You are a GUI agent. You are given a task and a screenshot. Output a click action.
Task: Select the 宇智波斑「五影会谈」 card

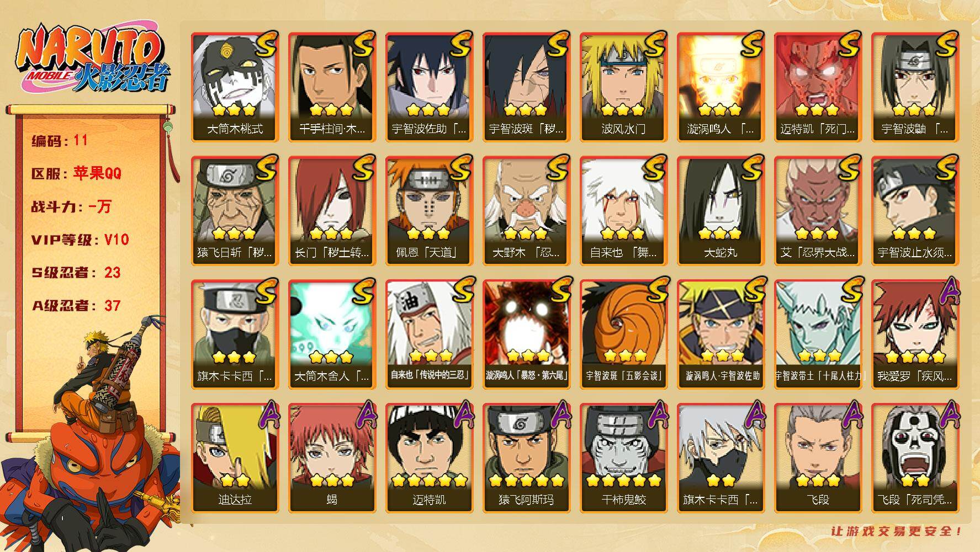click(x=624, y=335)
